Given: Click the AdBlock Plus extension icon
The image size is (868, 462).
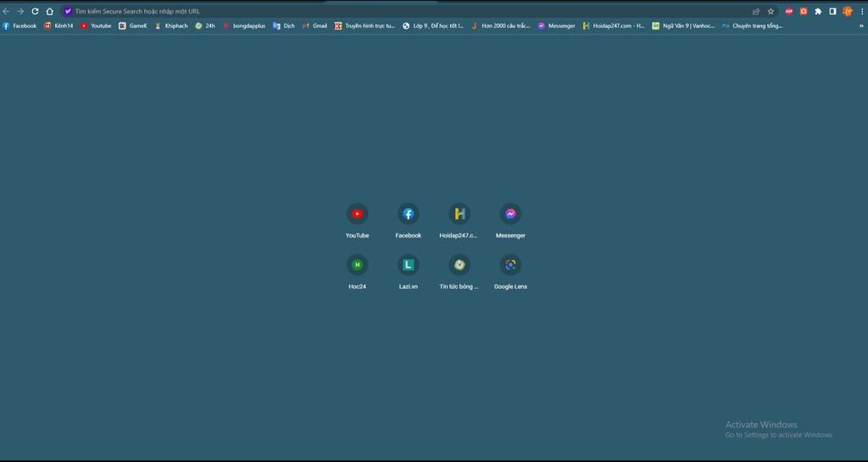Looking at the screenshot, I should pyautogui.click(x=789, y=11).
